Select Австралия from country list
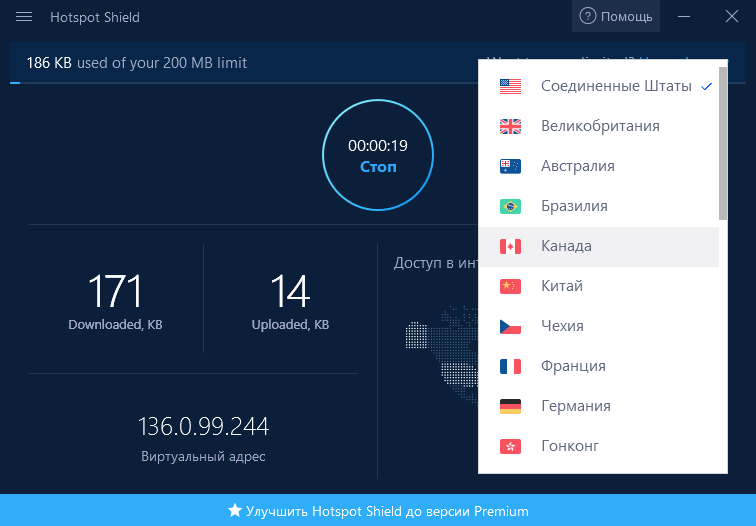Screen dimensions: 756x526 tap(598, 166)
